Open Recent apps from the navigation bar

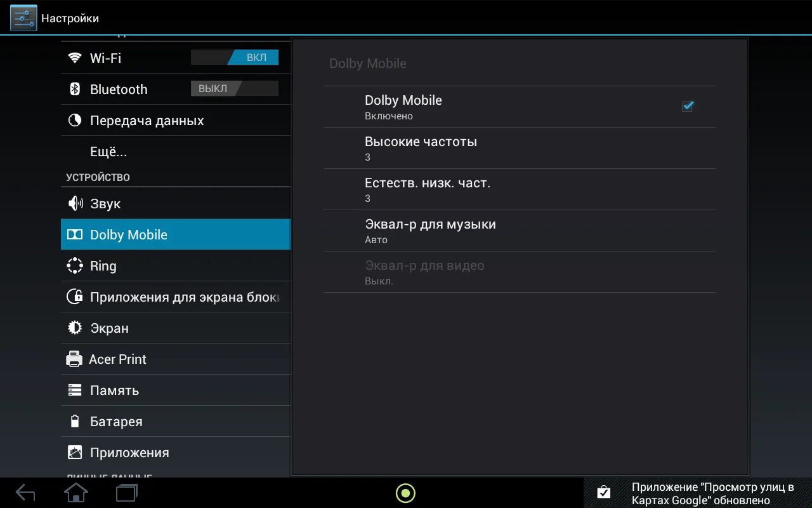(x=127, y=493)
